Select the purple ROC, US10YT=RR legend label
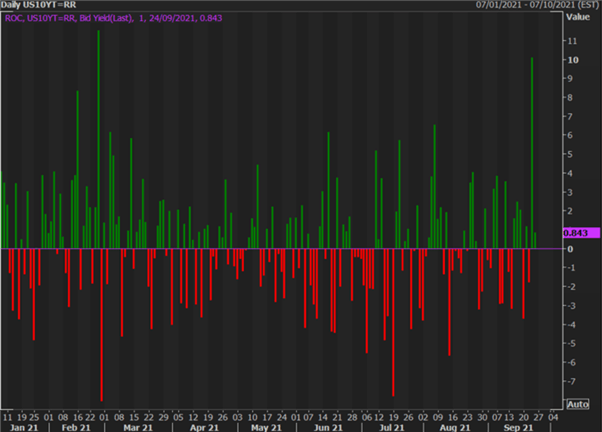The height and width of the screenshot is (432, 602). tap(114, 18)
